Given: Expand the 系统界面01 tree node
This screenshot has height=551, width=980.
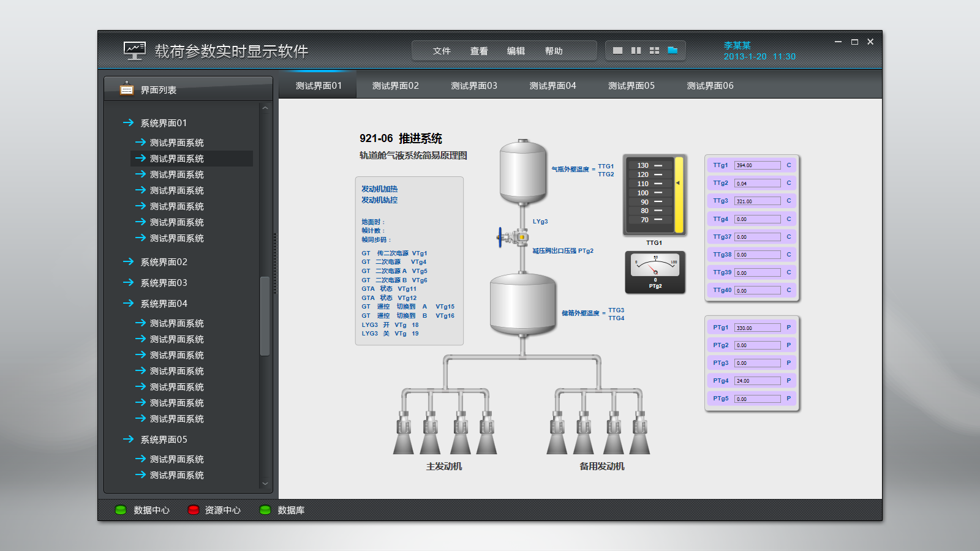Looking at the screenshot, I should tap(128, 122).
